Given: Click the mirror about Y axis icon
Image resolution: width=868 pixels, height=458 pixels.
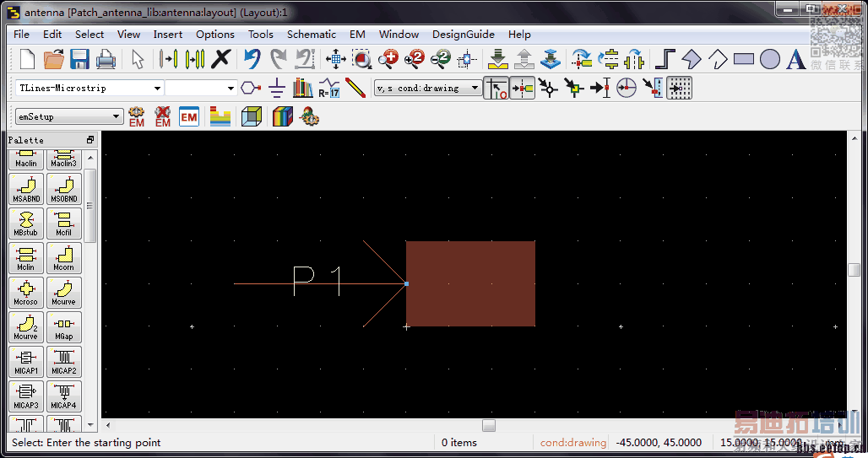Looking at the screenshot, I should coord(635,59).
